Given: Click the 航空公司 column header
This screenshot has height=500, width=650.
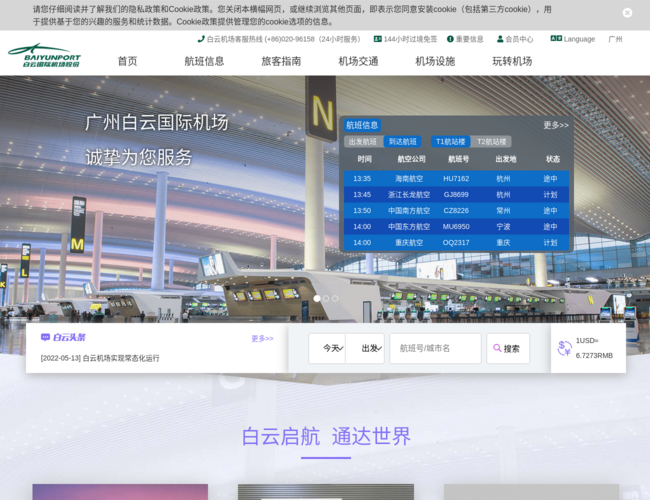Looking at the screenshot, I should pos(411,159).
